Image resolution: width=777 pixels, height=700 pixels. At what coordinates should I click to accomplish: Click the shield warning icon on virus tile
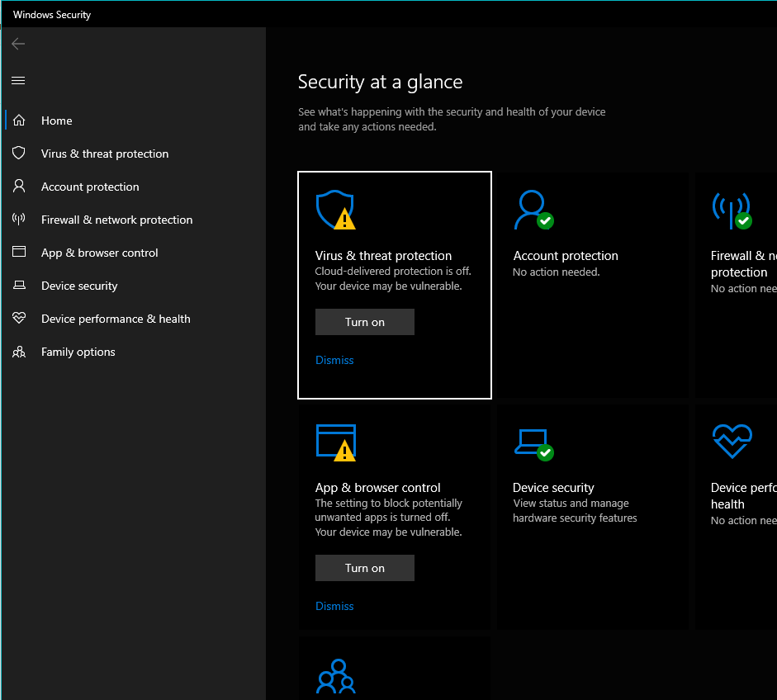[x=335, y=210]
